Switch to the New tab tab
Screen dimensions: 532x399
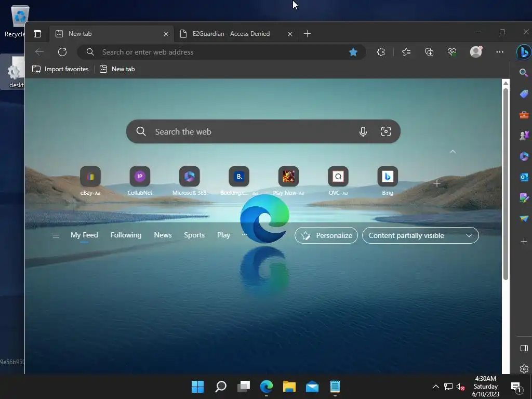click(x=112, y=34)
